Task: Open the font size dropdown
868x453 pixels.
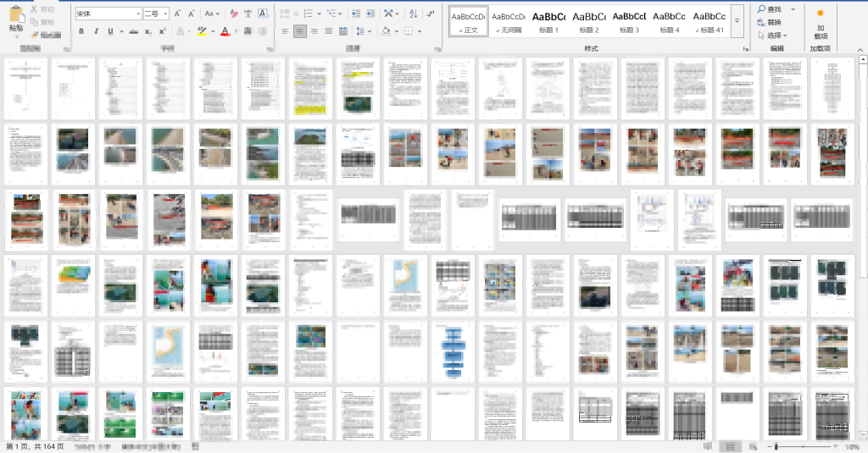Action: point(156,14)
